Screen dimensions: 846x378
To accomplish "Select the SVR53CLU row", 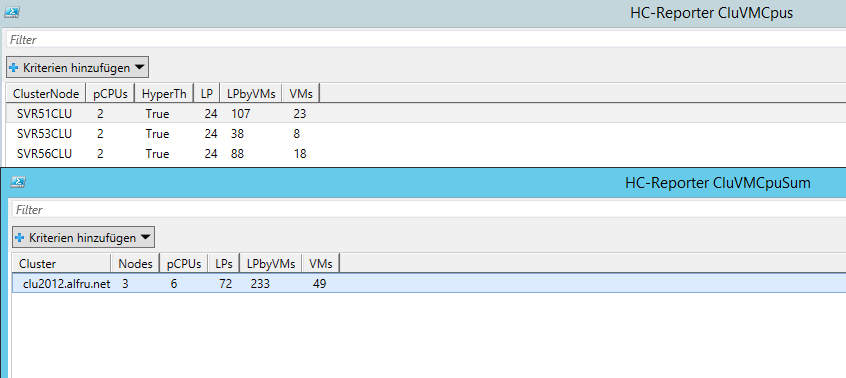I will click(426, 134).
